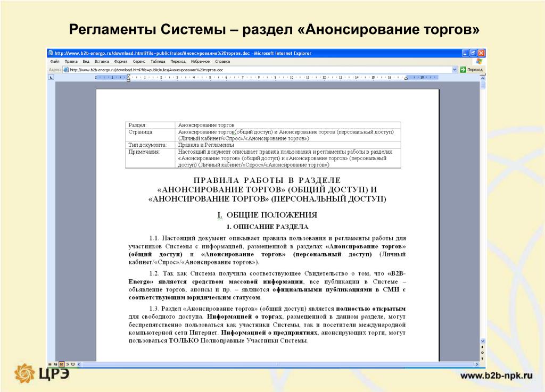This screenshot has height=392, width=545.
Task: Click the Переход go button
Action: click(x=472, y=70)
